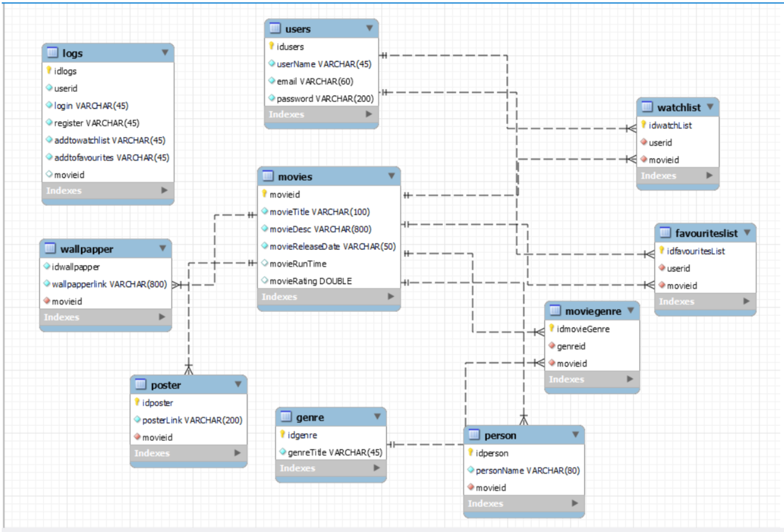Screen dimensions: 784x532
Task: Select the password VARCHAR(200) column row
Action: (x=325, y=99)
